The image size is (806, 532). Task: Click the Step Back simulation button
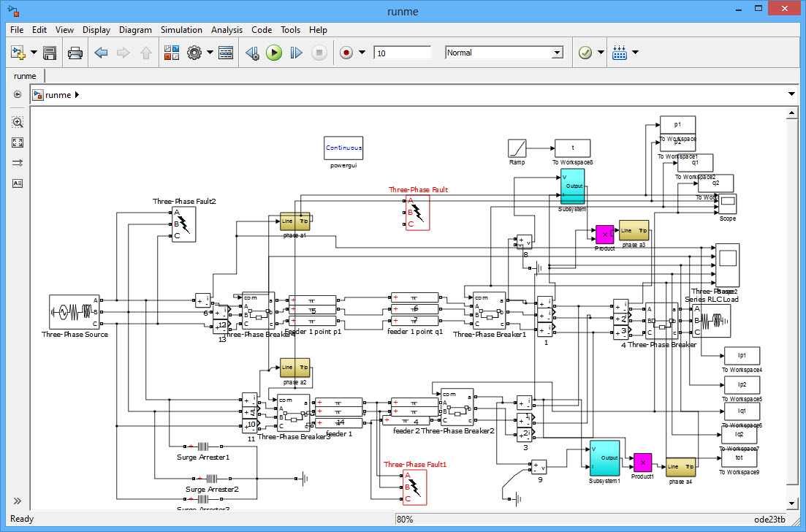(x=252, y=53)
